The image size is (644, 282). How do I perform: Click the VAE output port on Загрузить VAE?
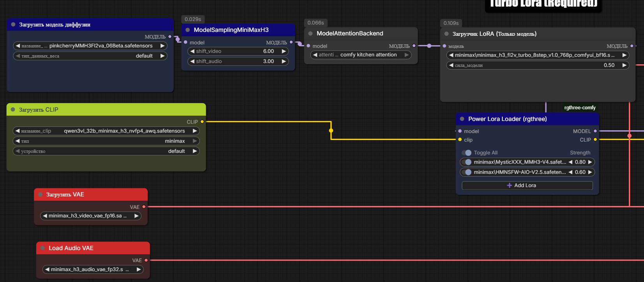tap(144, 207)
